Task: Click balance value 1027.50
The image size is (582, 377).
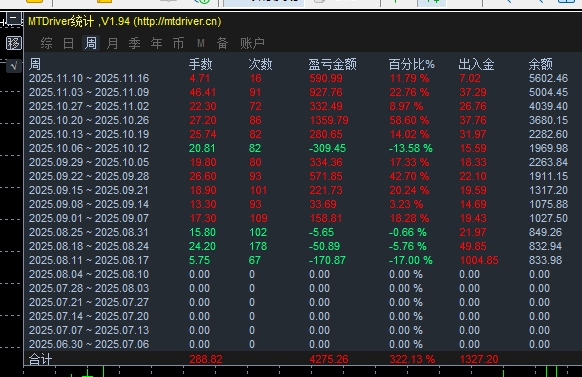Action: [548, 218]
